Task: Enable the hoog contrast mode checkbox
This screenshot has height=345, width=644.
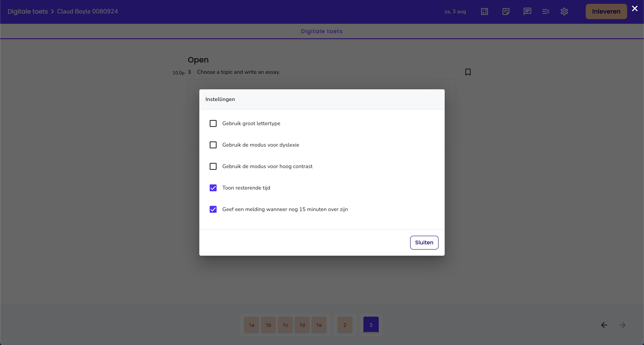Action: (x=213, y=167)
